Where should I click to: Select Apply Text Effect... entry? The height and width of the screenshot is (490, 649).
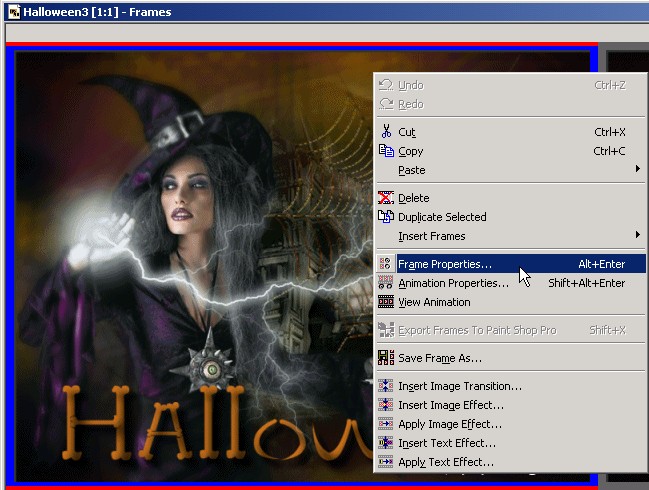coord(510,462)
